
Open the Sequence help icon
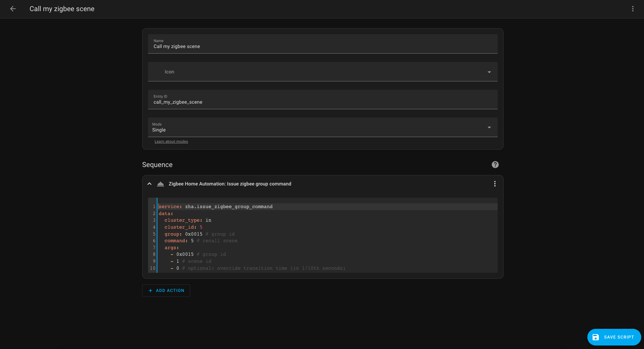pyautogui.click(x=495, y=165)
